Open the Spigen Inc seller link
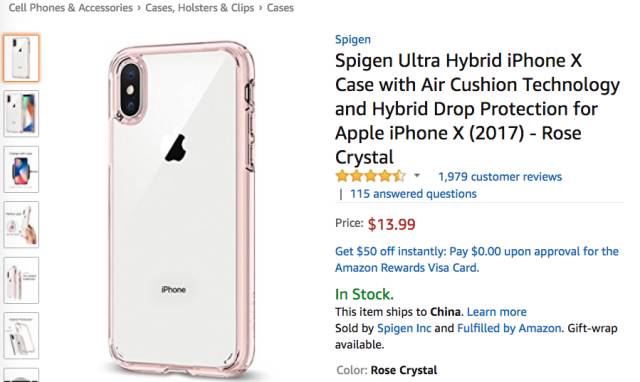 point(404,328)
